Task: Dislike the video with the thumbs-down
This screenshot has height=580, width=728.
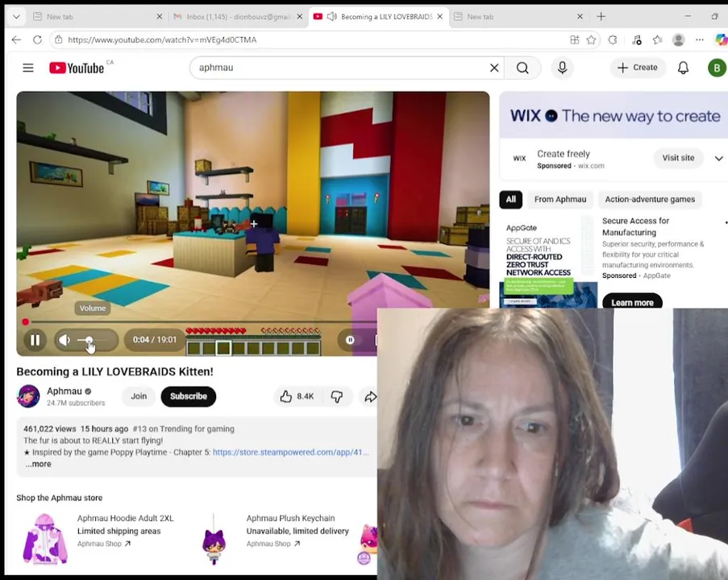Action: pos(337,396)
